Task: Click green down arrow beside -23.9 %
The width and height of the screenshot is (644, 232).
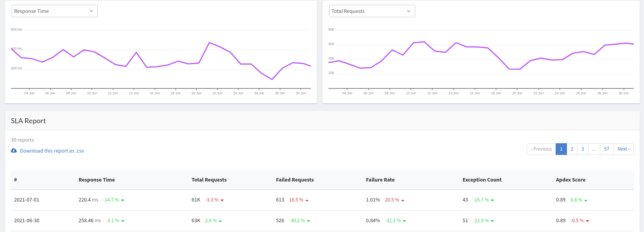Action: pyautogui.click(x=492, y=221)
